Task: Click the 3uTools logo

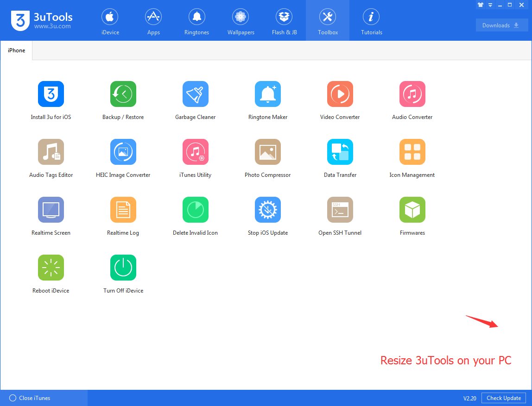Action: (42, 21)
